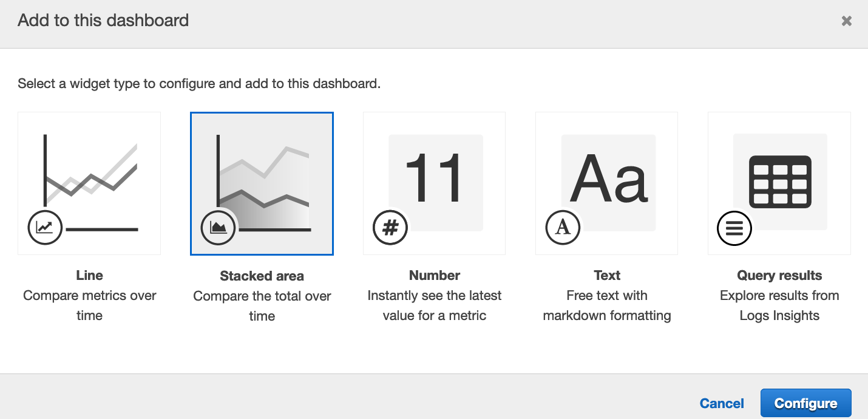Click the list lines circular badge icon

734,228
